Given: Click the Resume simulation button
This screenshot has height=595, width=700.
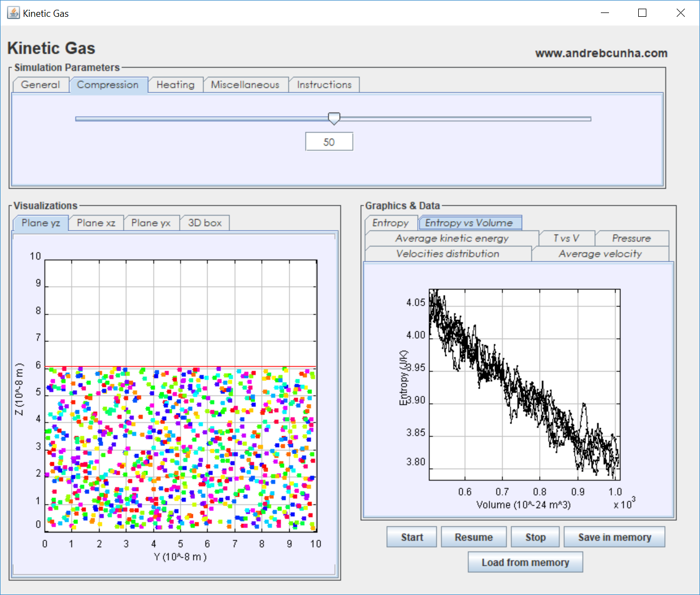Looking at the screenshot, I should (474, 537).
